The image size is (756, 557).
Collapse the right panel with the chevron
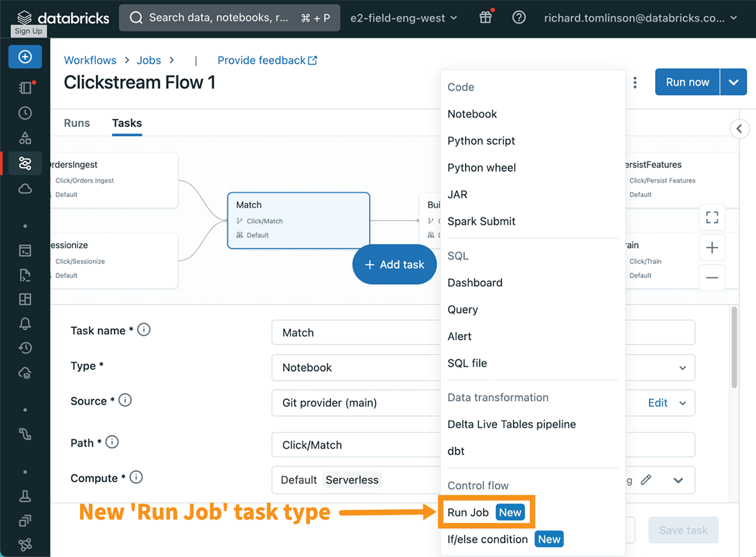740,129
